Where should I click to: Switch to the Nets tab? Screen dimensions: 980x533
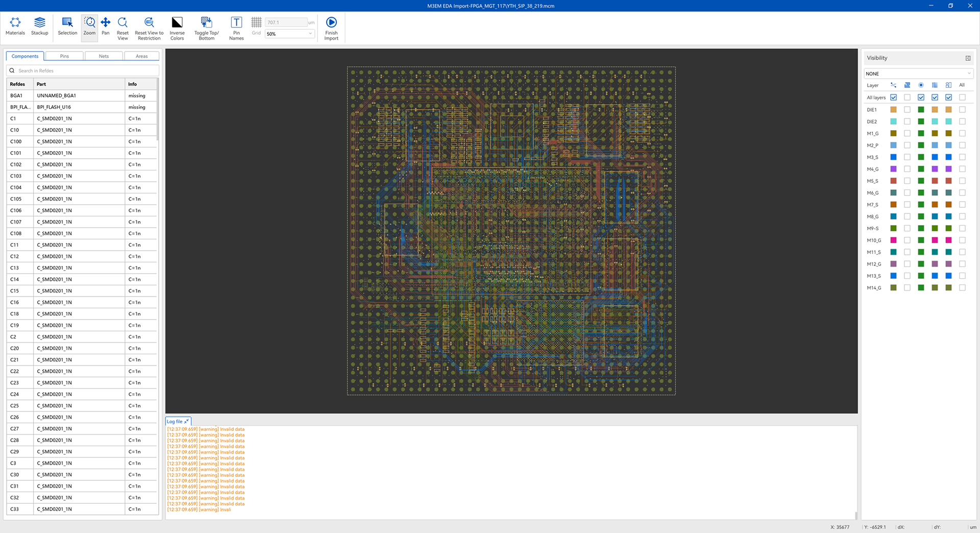coord(104,56)
